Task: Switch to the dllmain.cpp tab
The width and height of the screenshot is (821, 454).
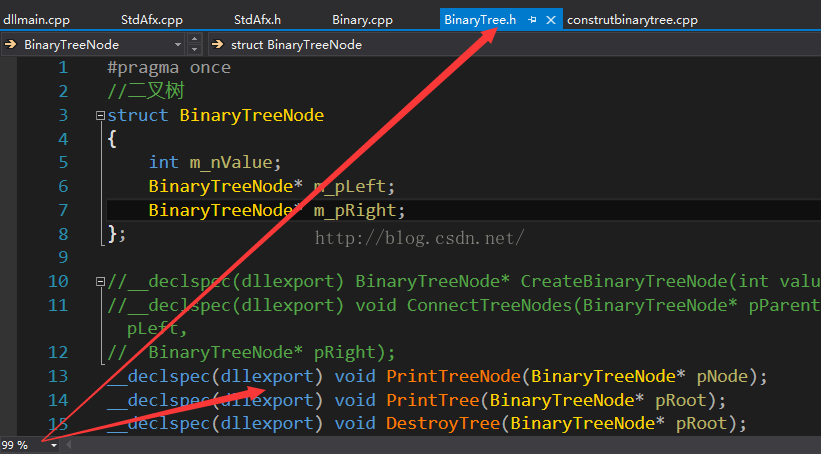Action: pyautogui.click(x=36, y=20)
